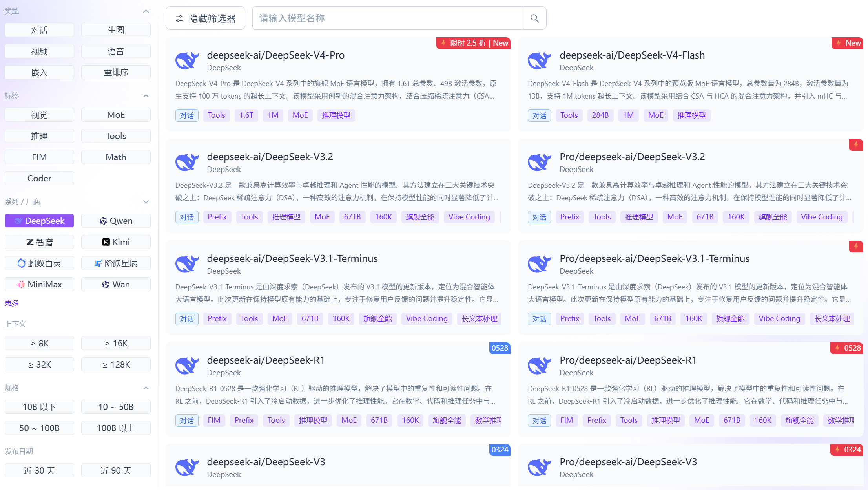This screenshot has width=868, height=490.
Task: Show 更多 vendors in the list
Action: tap(12, 303)
